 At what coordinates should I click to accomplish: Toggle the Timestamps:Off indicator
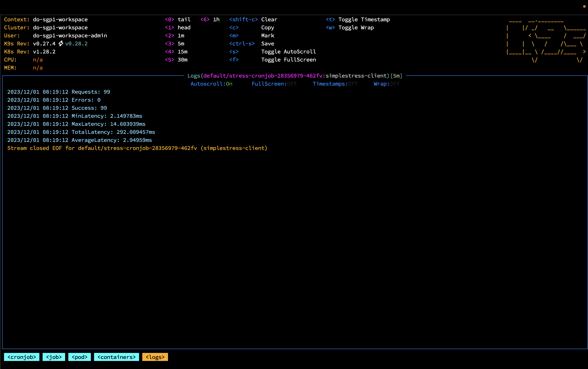coord(335,84)
